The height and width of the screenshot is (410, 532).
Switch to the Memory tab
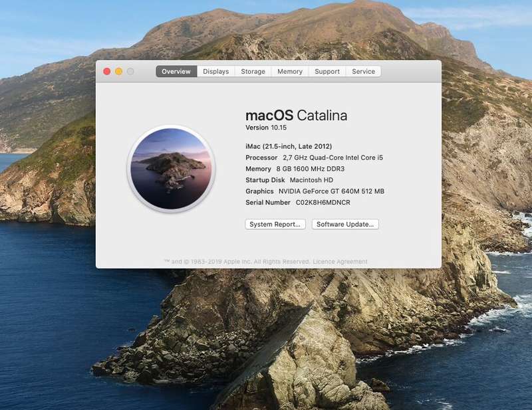coord(290,72)
